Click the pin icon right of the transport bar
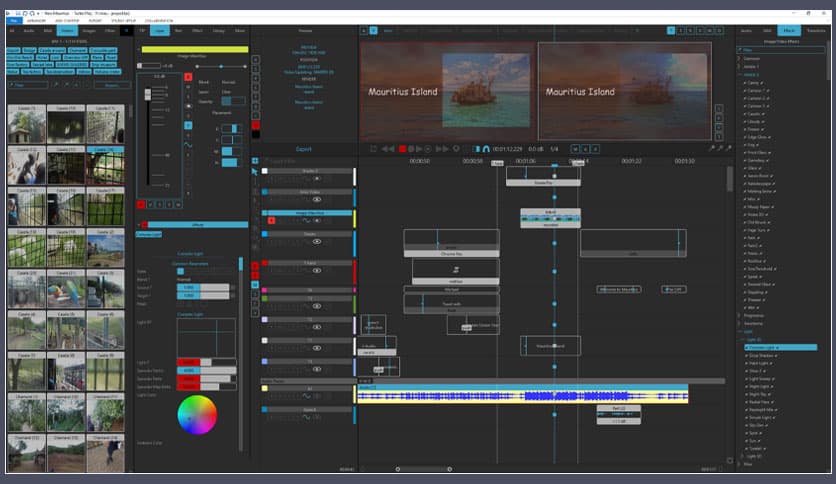This screenshot has height=484, width=836. pyautogui.click(x=712, y=148)
